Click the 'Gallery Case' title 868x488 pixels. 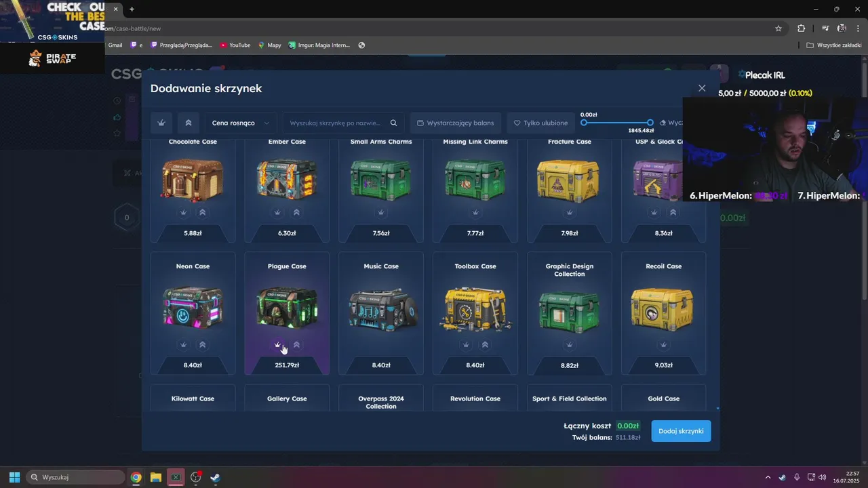(x=287, y=399)
